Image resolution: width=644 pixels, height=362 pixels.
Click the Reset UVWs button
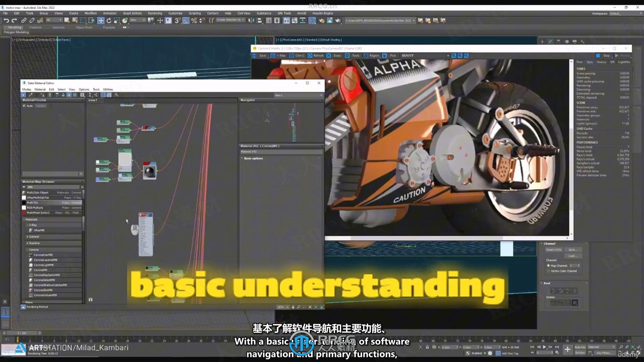point(554,250)
